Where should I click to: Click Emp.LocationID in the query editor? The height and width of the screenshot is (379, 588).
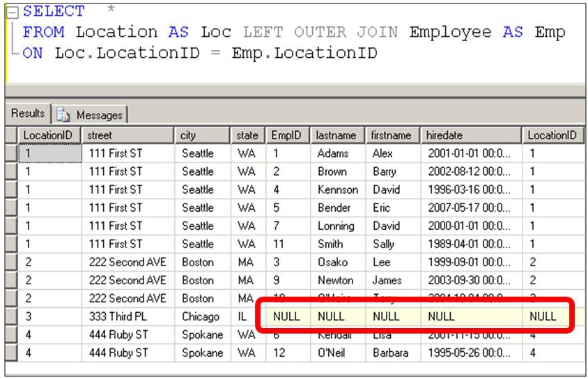(x=304, y=53)
